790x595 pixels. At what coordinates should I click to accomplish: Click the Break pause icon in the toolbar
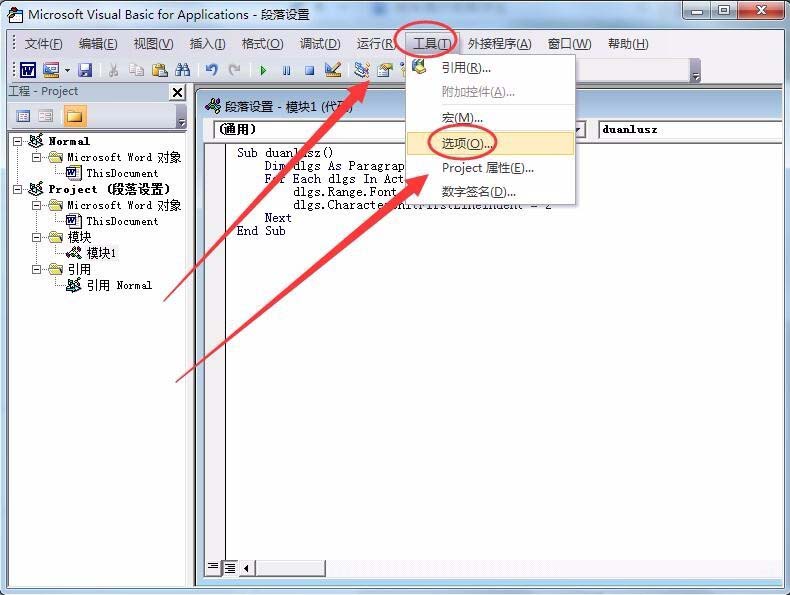[x=286, y=71]
